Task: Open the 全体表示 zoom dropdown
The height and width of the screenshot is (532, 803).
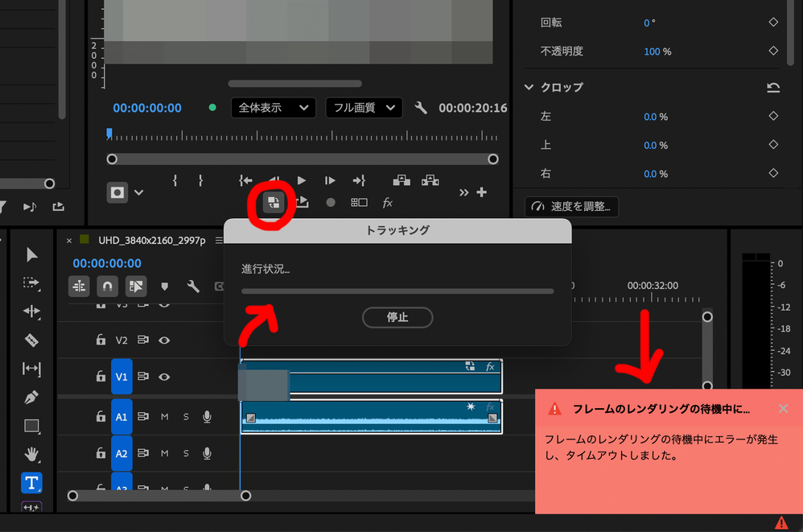Action: pos(274,108)
